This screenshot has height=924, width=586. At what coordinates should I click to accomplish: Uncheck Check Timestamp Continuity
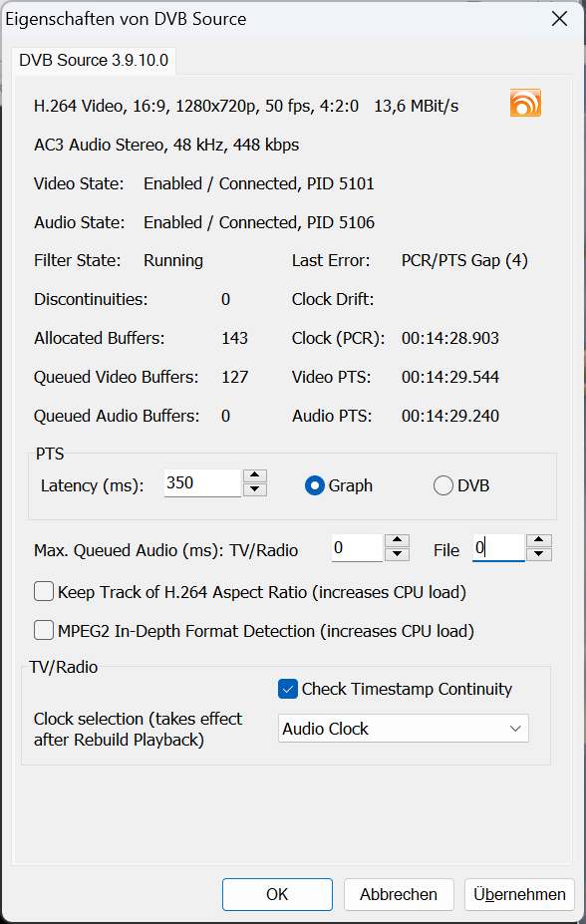point(288,689)
